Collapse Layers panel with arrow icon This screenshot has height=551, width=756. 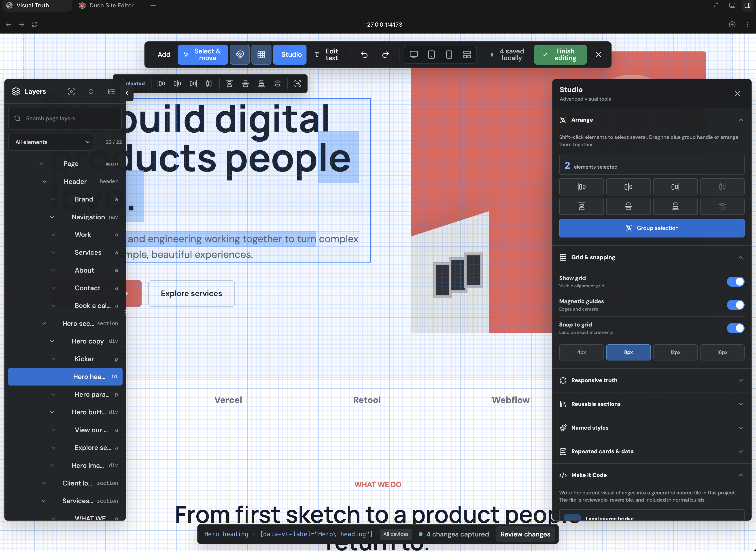[127, 93]
